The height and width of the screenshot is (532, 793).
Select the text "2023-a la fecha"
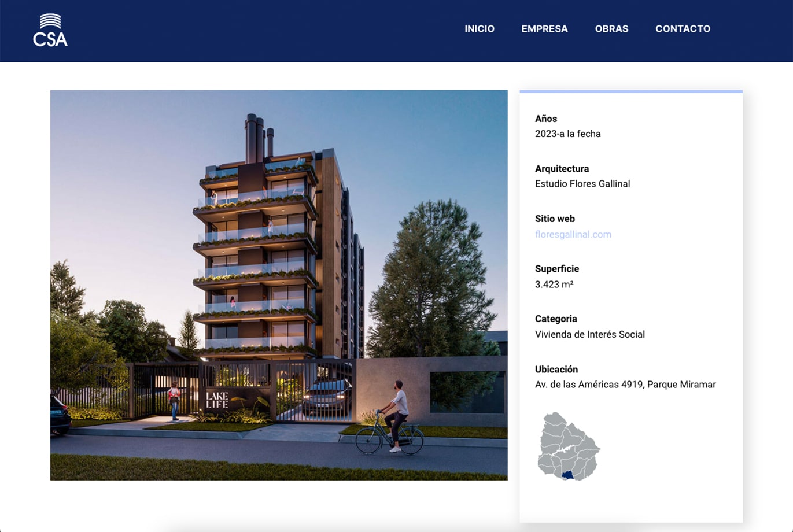coord(568,134)
